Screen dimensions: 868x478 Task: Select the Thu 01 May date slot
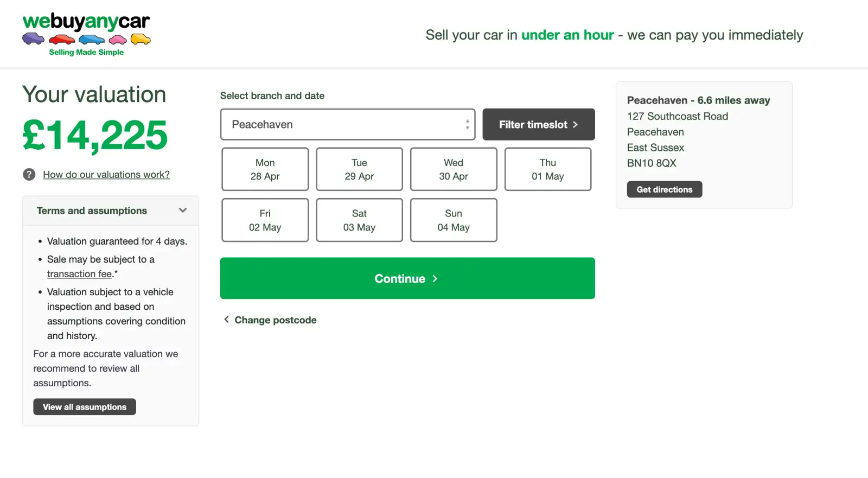tap(547, 169)
